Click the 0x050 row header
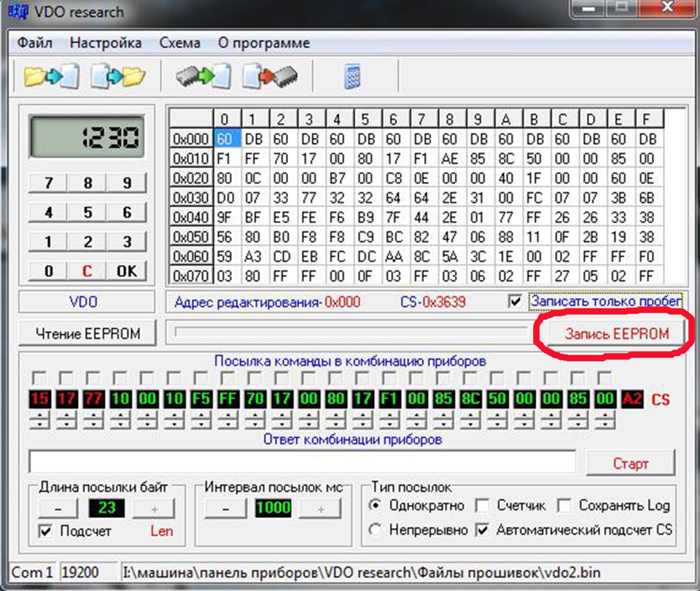Viewport: 700px width, 591px height. point(191,236)
